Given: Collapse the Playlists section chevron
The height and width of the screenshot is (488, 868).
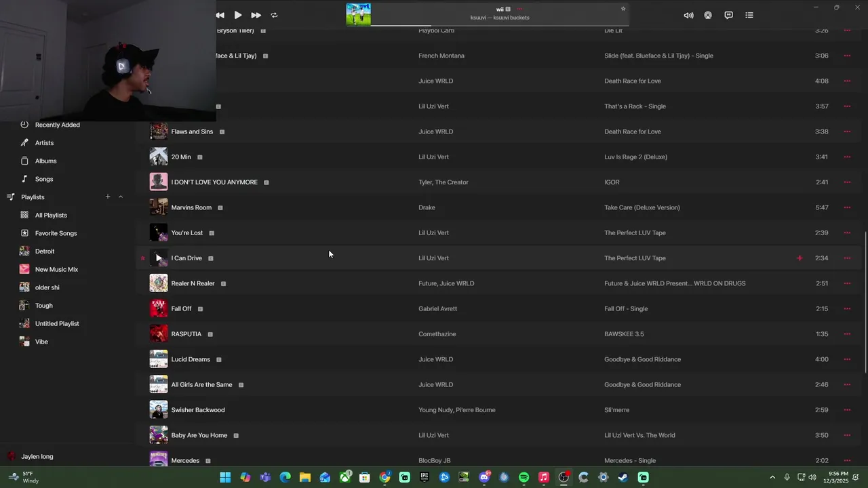Looking at the screenshot, I should click(121, 197).
